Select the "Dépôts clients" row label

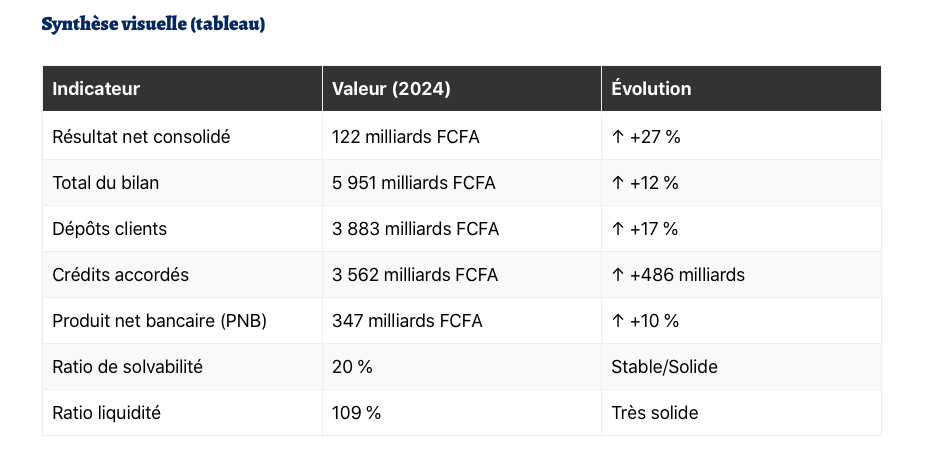coord(109,229)
